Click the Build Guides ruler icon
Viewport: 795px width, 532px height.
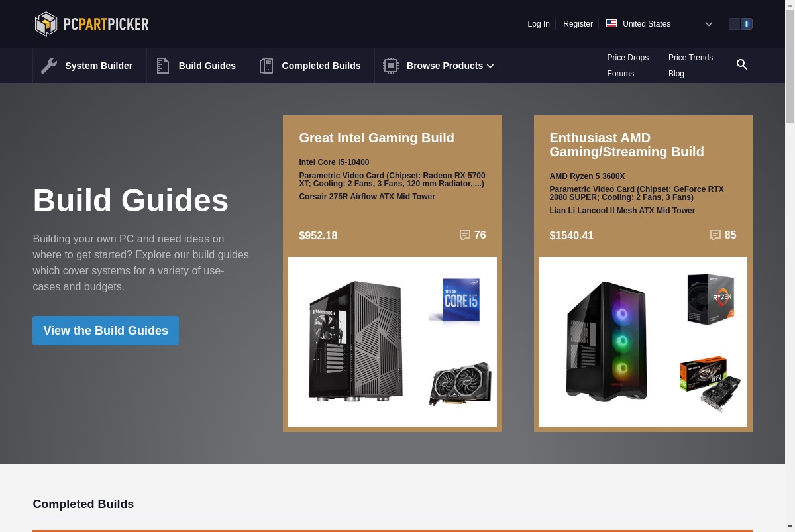click(163, 66)
